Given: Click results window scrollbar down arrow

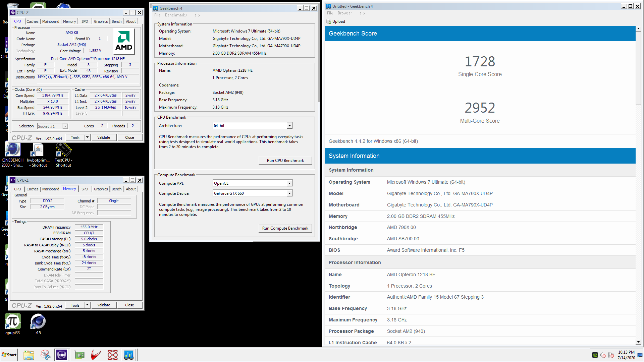Looking at the screenshot, I should (638, 342).
